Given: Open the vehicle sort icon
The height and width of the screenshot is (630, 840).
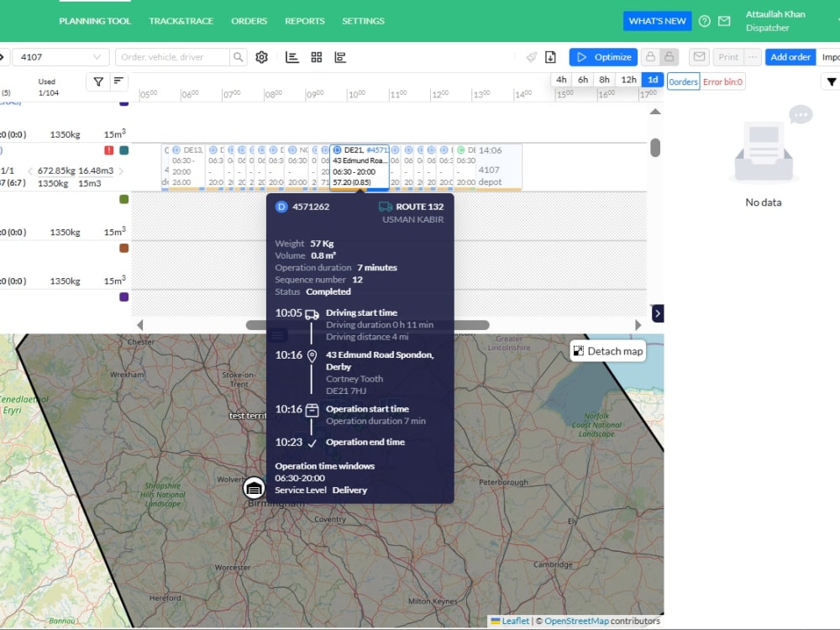Looking at the screenshot, I should [x=118, y=81].
